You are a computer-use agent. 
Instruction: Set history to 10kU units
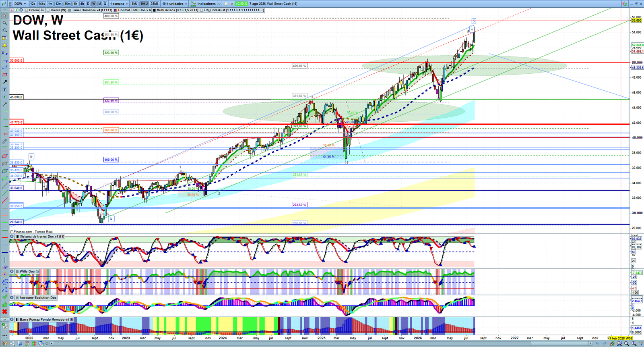click(144, 4)
